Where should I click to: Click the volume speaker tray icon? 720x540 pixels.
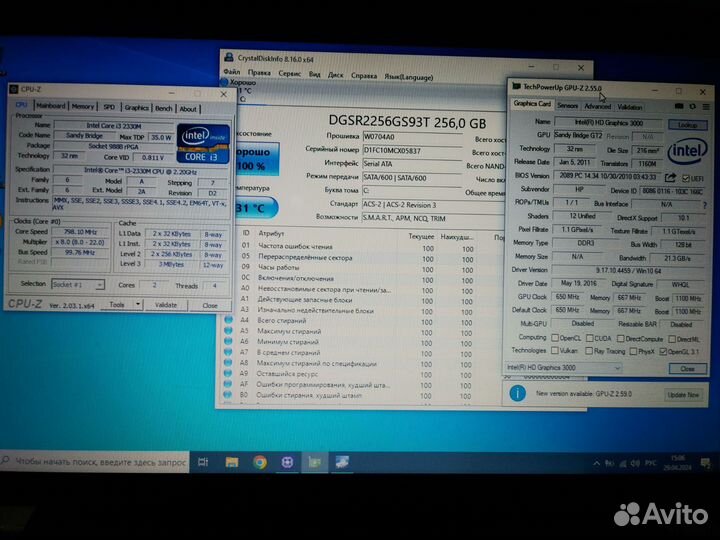pyautogui.click(x=636, y=463)
